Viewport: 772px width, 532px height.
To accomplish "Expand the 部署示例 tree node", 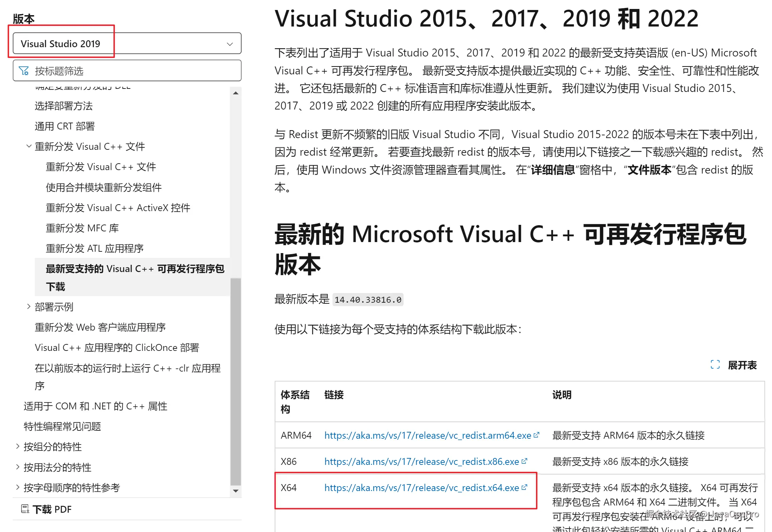I will (29, 306).
